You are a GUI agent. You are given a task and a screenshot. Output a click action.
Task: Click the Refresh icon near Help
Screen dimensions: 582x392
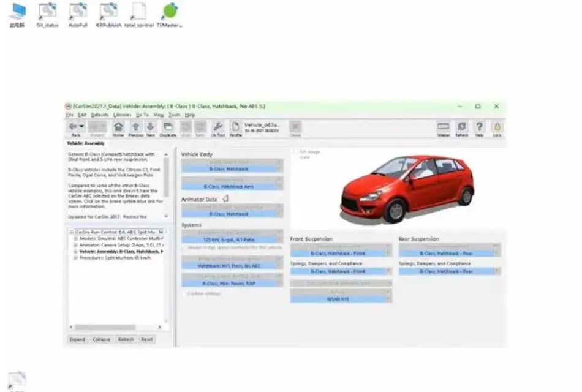tap(461, 127)
